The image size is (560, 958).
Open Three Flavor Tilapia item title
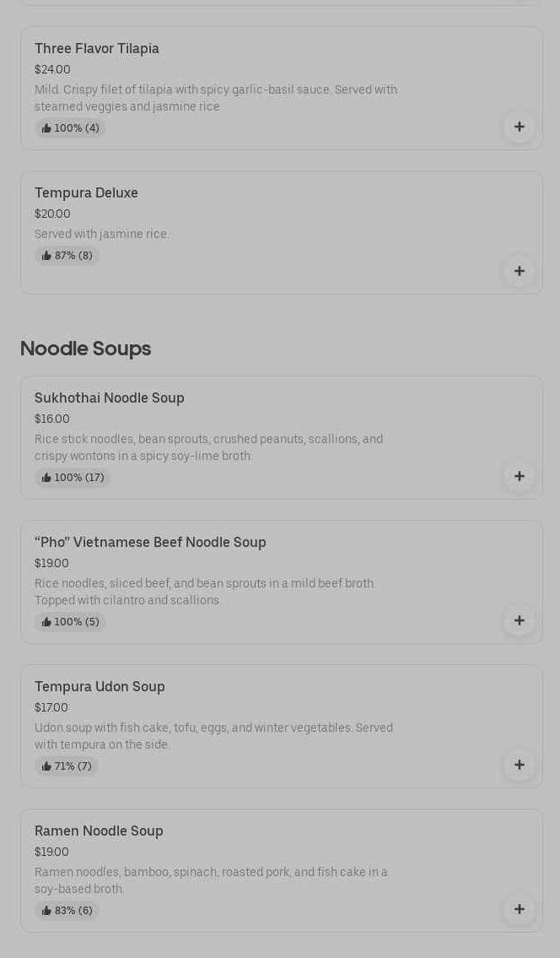point(97,49)
